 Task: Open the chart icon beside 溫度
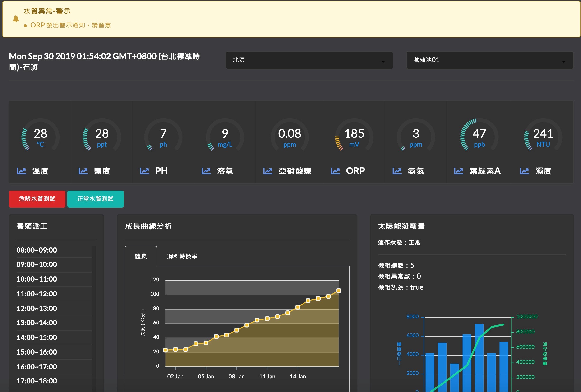pyautogui.click(x=22, y=171)
